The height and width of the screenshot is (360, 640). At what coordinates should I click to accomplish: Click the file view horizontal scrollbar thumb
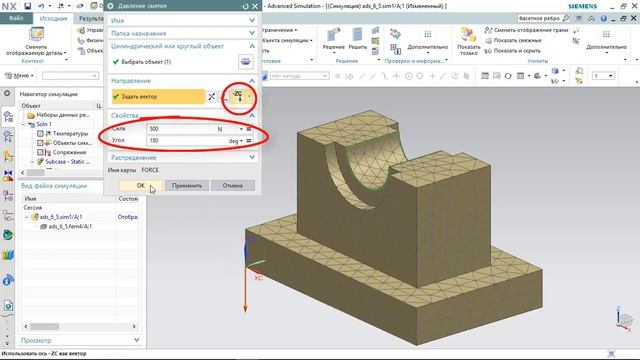[x=44, y=327]
